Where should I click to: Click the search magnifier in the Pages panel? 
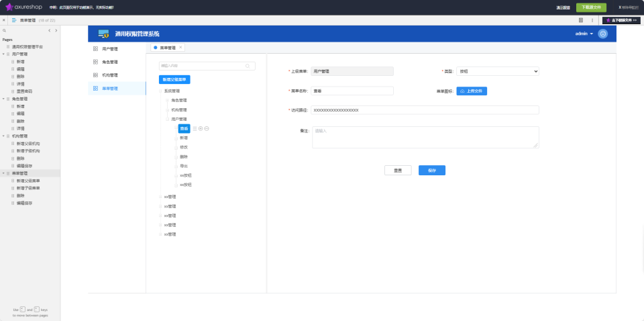coord(5,30)
